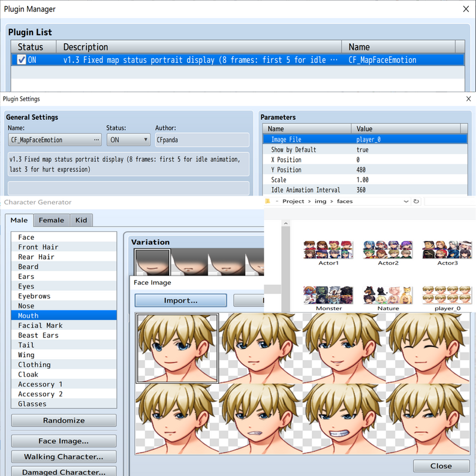This screenshot has width=476, height=476.
Task: Select the first neutral face frame
Action: 177,348
